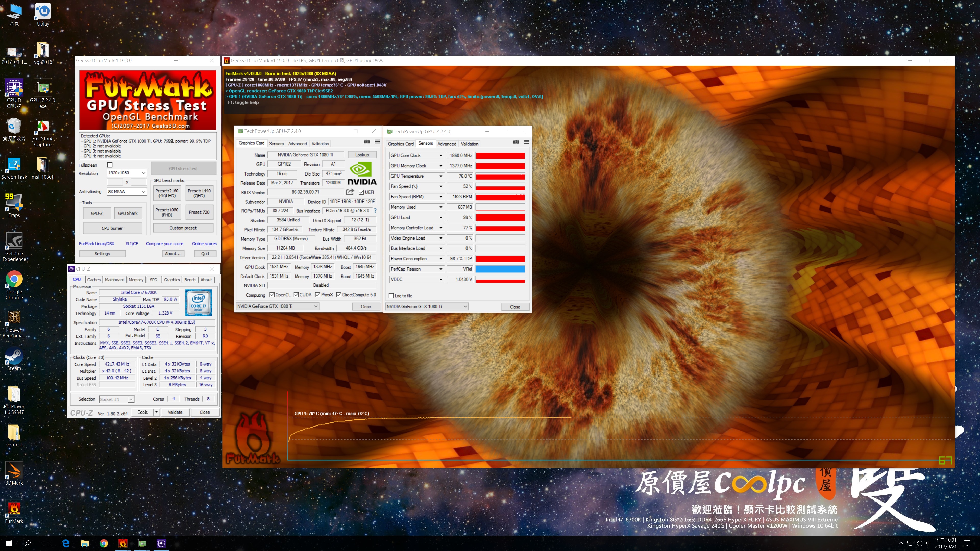Screen dimensions: 980x551
Task: Open the Uplay desktop icon
Action: 43,15
